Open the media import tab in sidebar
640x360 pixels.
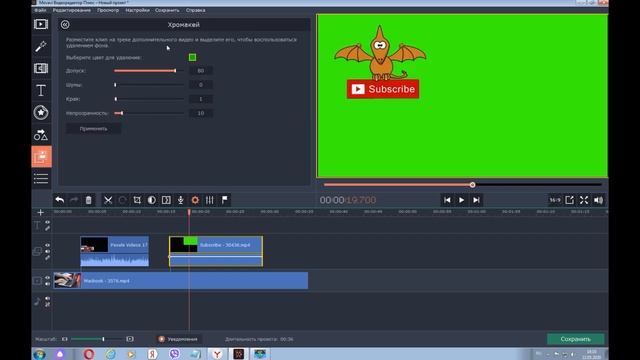(x=41, y=24)
